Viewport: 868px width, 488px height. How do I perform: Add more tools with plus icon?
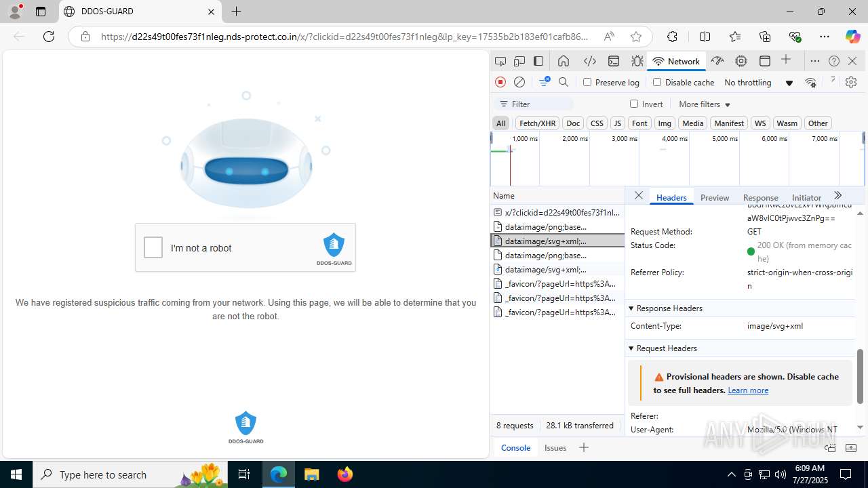[786, 60]
